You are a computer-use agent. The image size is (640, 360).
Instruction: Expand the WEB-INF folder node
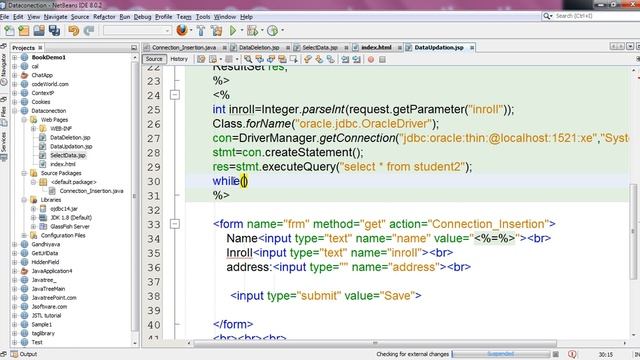33,129
